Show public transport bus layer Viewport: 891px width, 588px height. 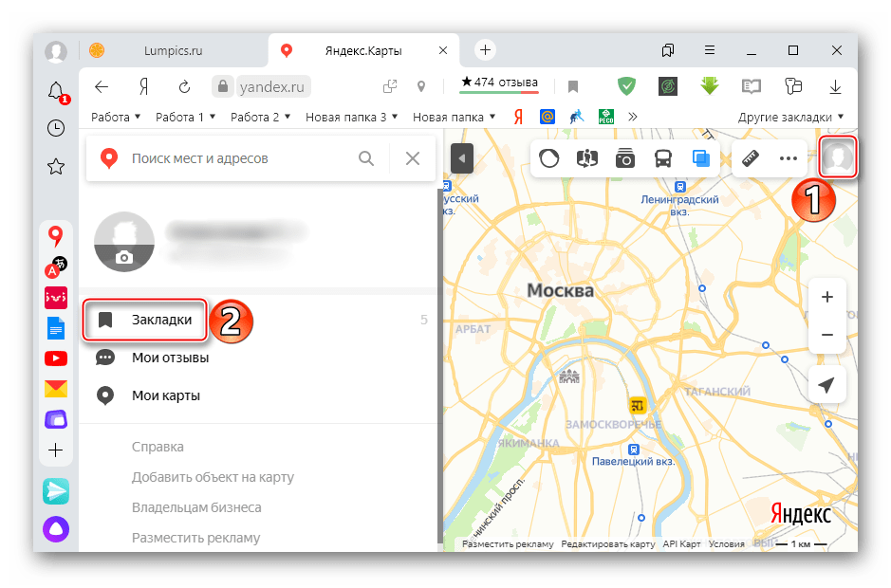[x=663, y=158]
